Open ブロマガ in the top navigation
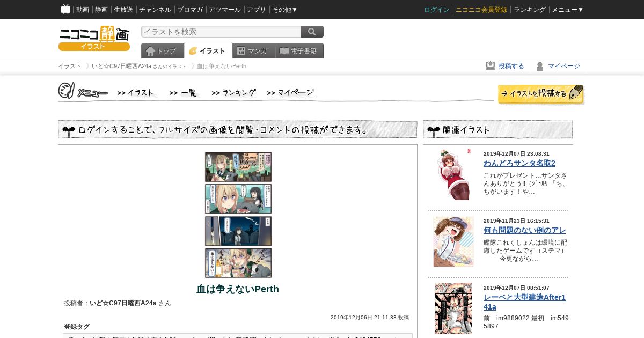Viewport: 644px width, 338px height. (190, 10)
